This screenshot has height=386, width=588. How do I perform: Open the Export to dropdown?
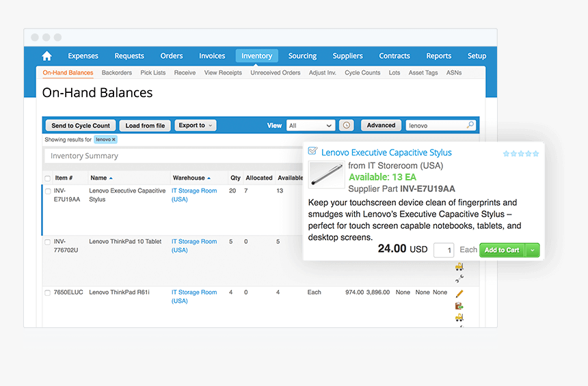pos(196,125)
